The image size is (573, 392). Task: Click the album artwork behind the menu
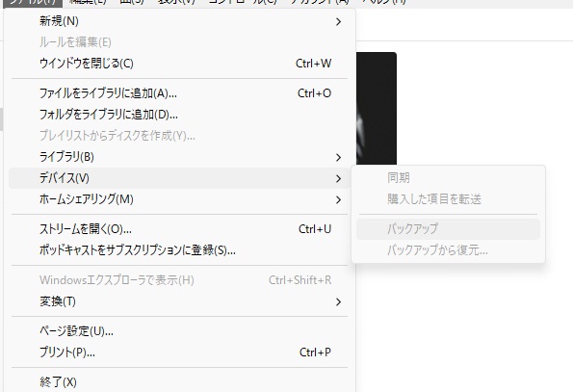pos(377,109)
